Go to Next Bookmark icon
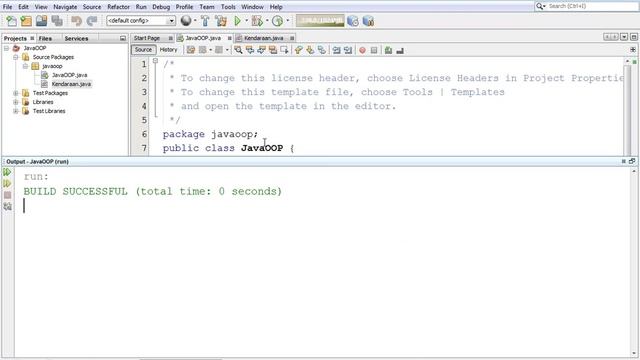Viewport: 640px width, 360px height. click(310, 50)
